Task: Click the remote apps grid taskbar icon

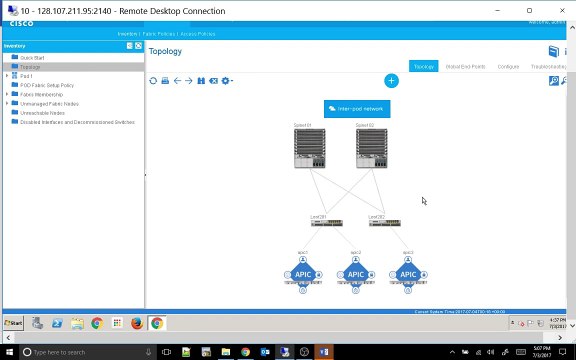Action: pos(117,323)
